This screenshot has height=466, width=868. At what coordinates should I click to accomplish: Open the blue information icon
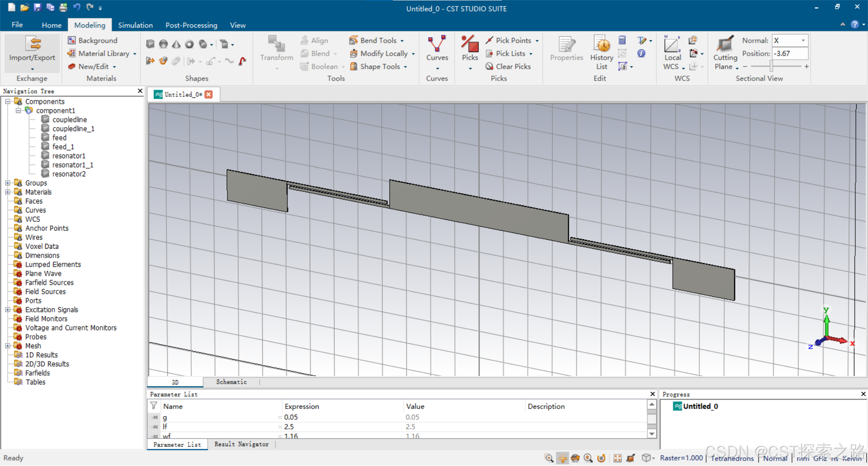641,53
